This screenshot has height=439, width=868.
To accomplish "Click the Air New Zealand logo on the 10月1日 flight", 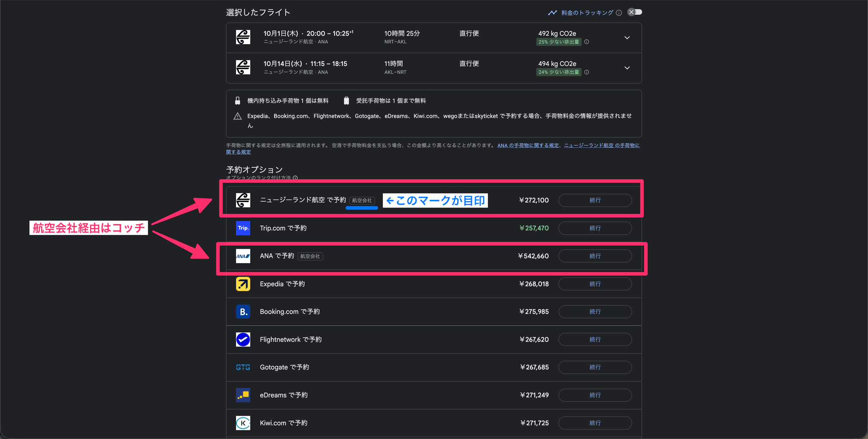I will coord(243,37).
